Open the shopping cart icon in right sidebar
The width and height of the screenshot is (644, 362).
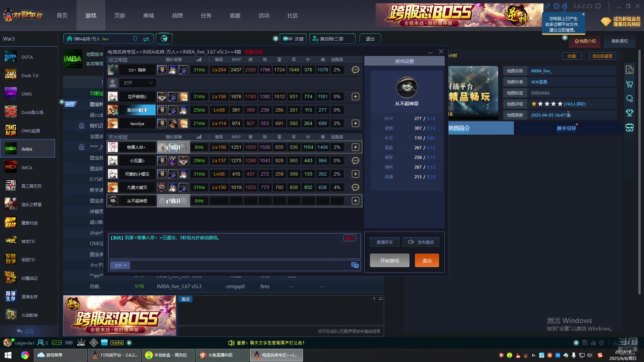pyautogui.click(x=630, y=84)
